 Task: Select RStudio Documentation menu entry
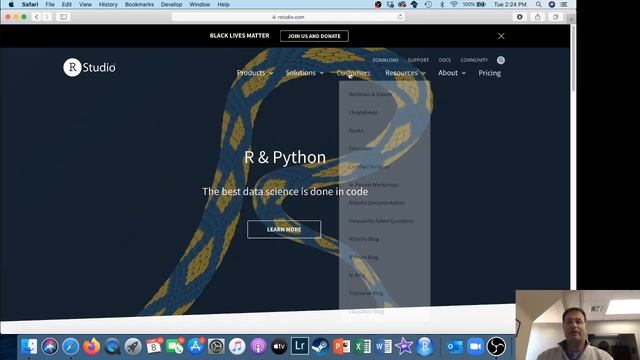pos(377,203)
